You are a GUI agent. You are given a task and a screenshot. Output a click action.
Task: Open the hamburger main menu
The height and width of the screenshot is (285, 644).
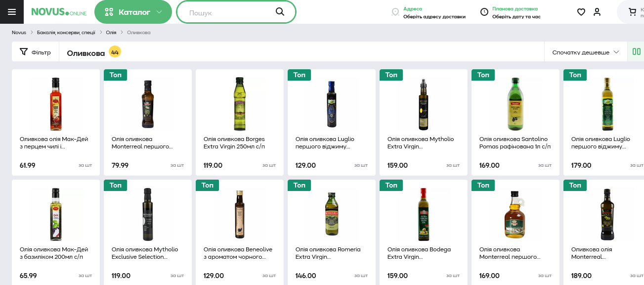[x=12, y=12]
